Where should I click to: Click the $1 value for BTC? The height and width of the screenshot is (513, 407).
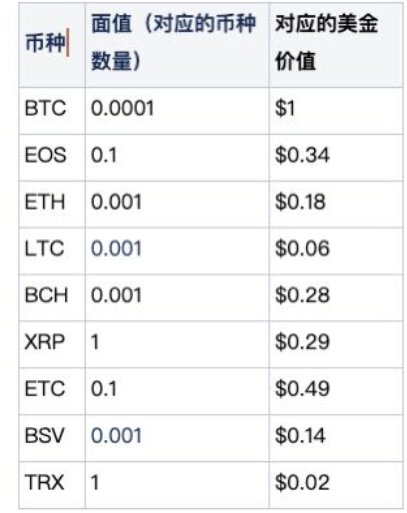point(285,108)
